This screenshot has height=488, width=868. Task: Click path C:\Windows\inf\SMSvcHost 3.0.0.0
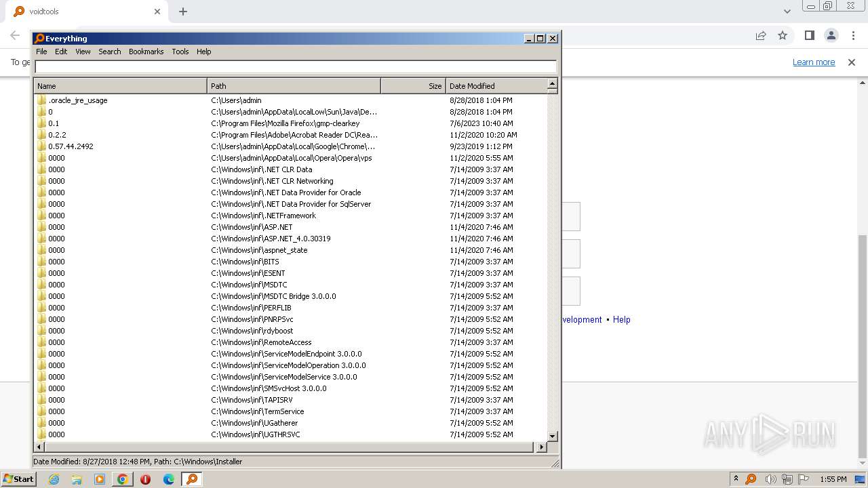[x=269, y=388]
